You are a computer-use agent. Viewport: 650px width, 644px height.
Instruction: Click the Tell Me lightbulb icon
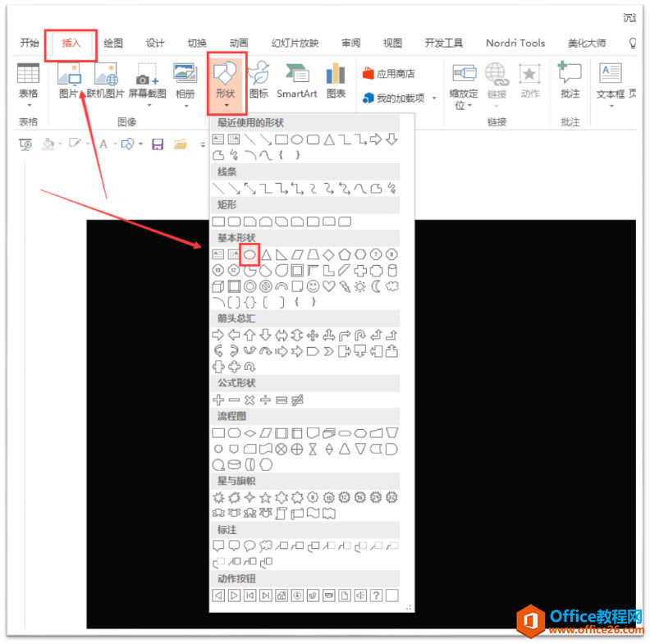tap(632, 43)
